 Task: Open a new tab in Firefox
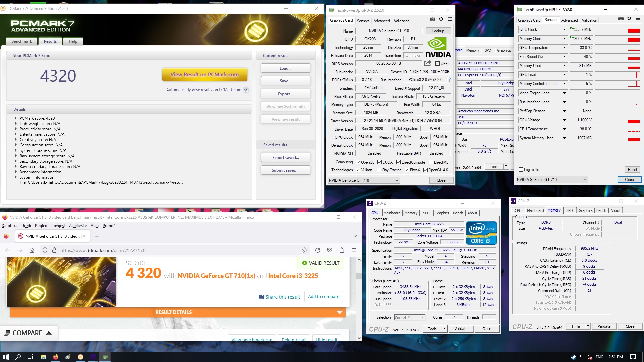point(97,236)
